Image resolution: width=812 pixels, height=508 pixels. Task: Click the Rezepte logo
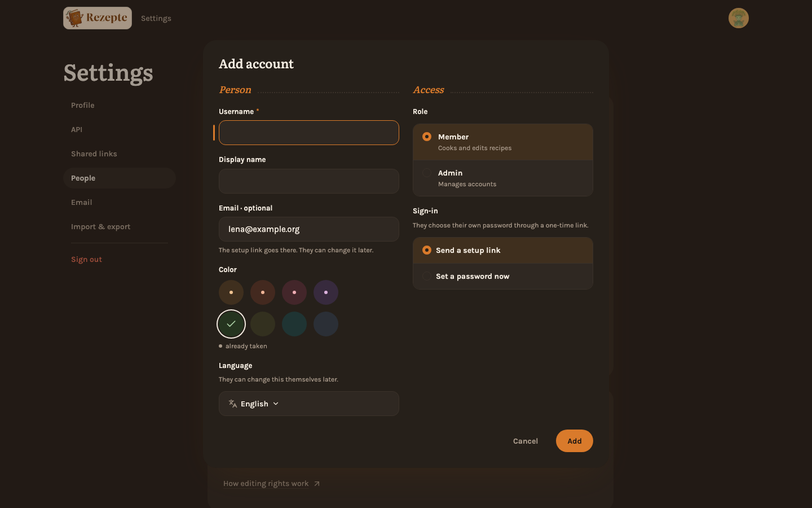click(98, 18)
